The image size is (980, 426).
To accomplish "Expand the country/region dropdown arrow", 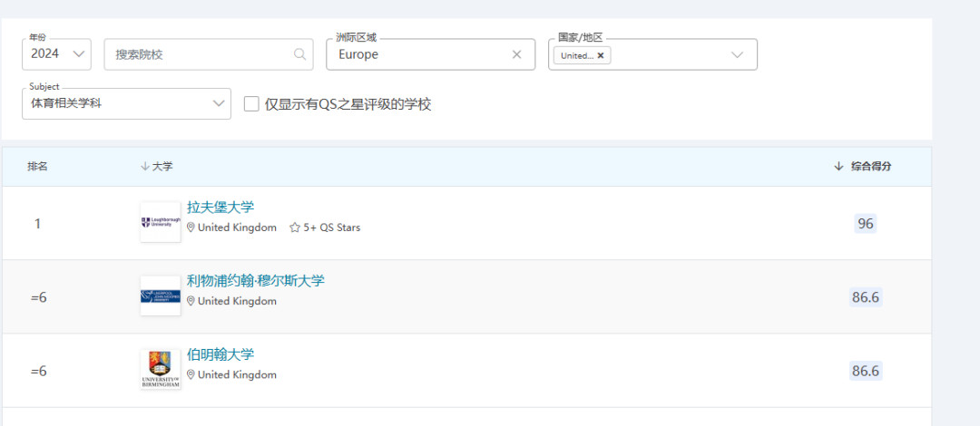I will click(x=738, y=55).
